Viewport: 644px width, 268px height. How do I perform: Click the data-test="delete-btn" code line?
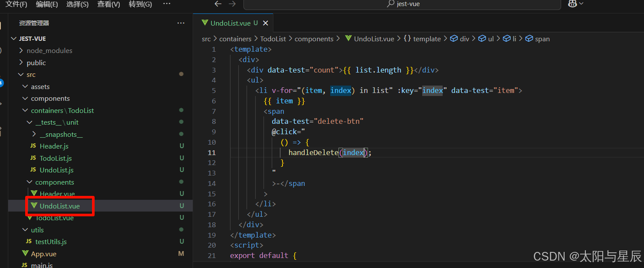click(318, 121)
